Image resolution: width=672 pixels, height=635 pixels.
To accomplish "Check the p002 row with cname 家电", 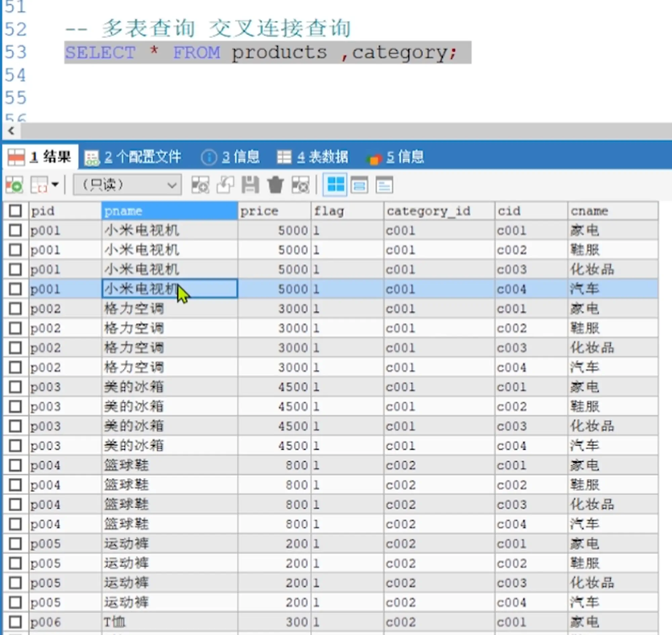I will point(15,309).
